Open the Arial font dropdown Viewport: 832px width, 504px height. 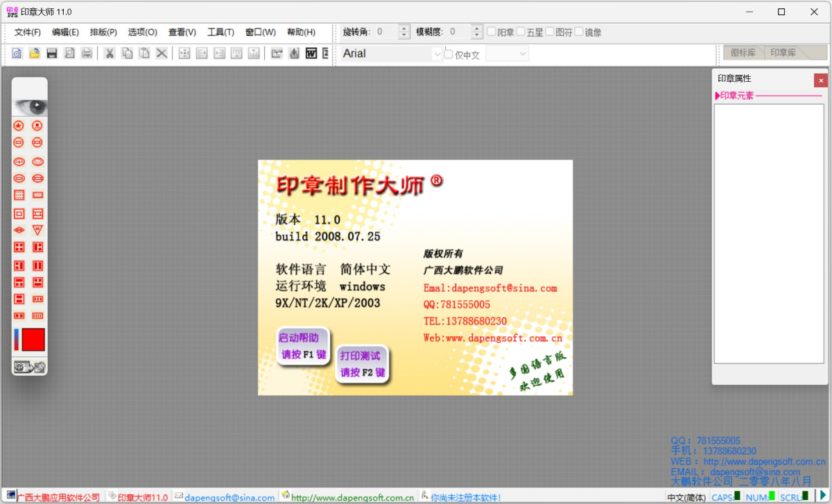coord(437,54)
